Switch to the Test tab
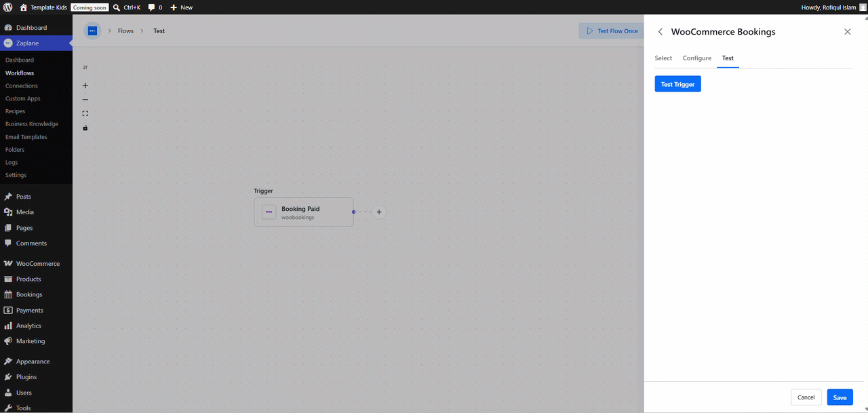The image size is (868, 413). click(x=728, y=58)
